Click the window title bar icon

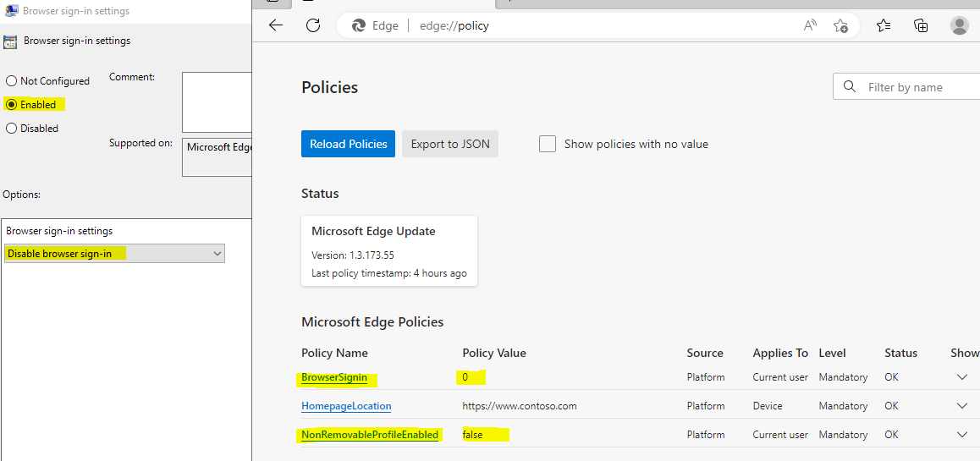tap(11, 11)
